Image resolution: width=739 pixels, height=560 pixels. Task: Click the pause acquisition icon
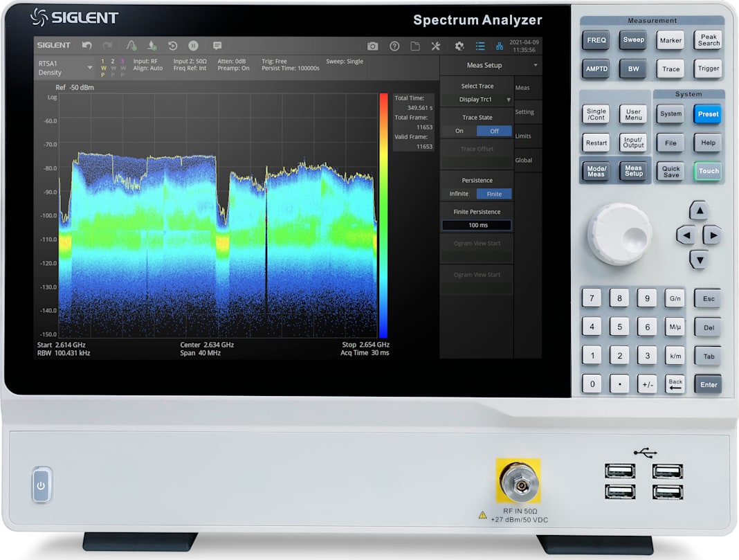tap(193, 44)
